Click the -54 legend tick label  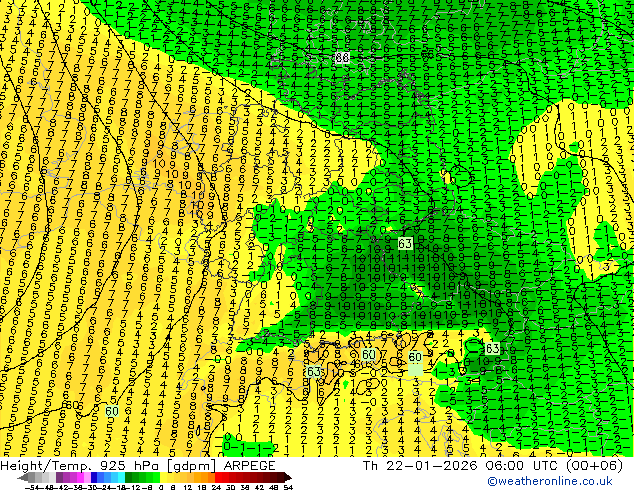32,487
